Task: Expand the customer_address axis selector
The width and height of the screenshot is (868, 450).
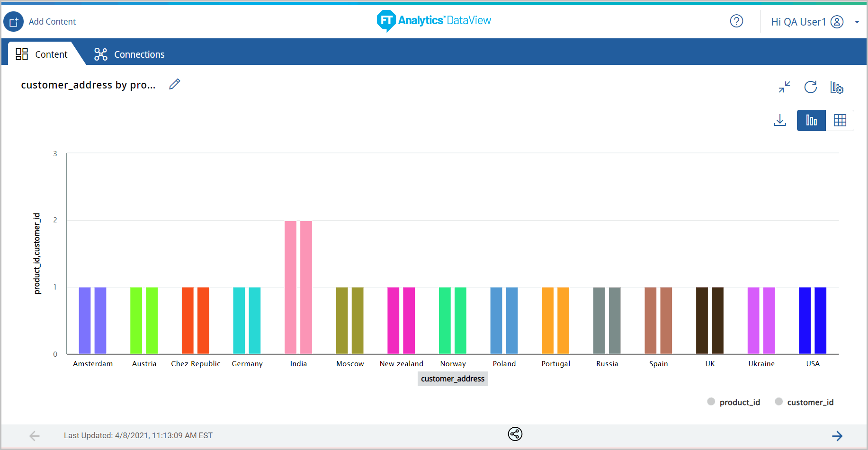Action: (x=452, y=379)
